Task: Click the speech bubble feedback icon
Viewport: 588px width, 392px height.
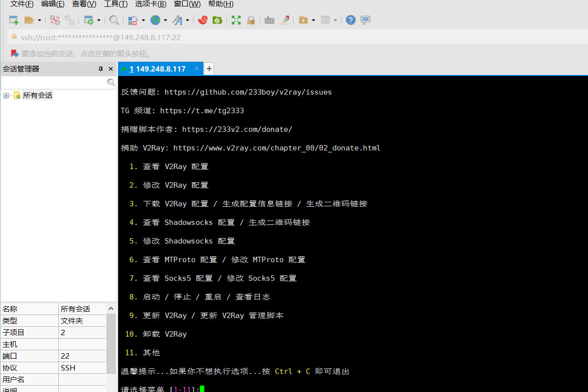Action: (366, 20)
